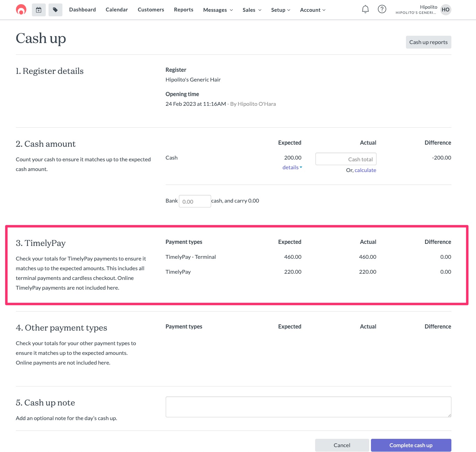Viewport: 476px width, 452px height.
Task: Click the Cash up reports button
Action: point(429,42)
